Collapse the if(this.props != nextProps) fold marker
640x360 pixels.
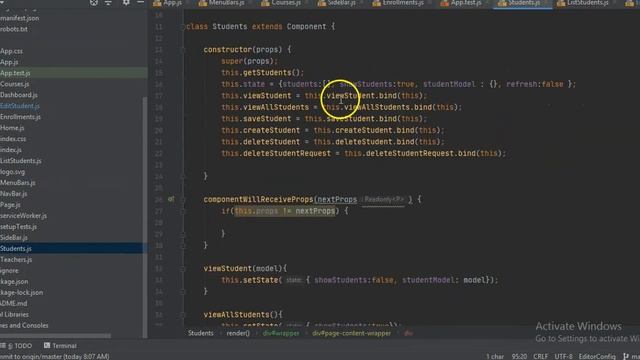183,211
